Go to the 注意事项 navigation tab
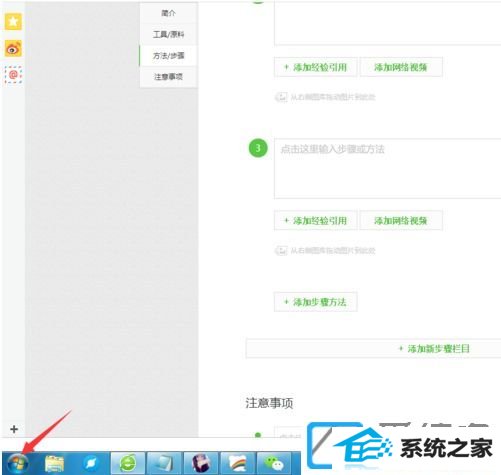The height and width of the screenshot is (475, 501). point(168,77)
